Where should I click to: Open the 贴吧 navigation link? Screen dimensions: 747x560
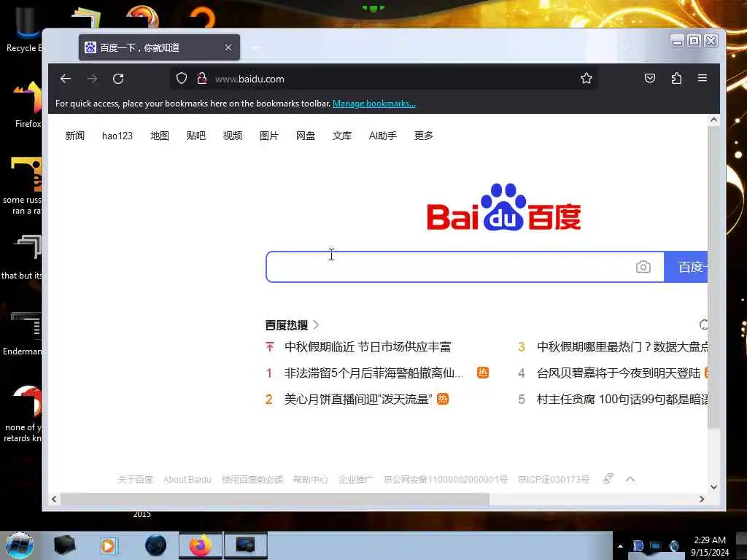click(196, 136)
